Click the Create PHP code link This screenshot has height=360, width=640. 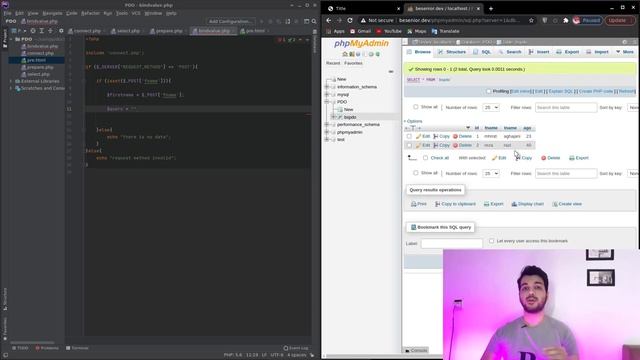tap(596, 91)
